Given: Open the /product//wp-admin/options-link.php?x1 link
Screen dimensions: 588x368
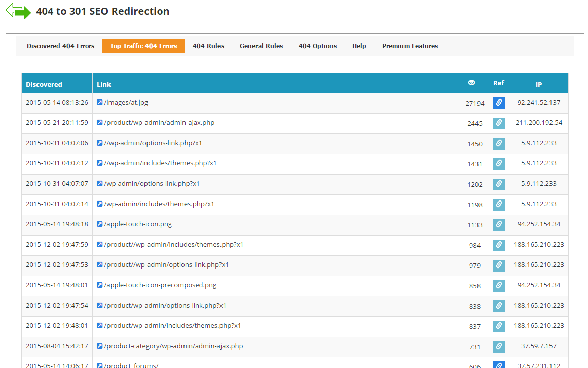Looking at the screenshot, I should pos(166,264).
